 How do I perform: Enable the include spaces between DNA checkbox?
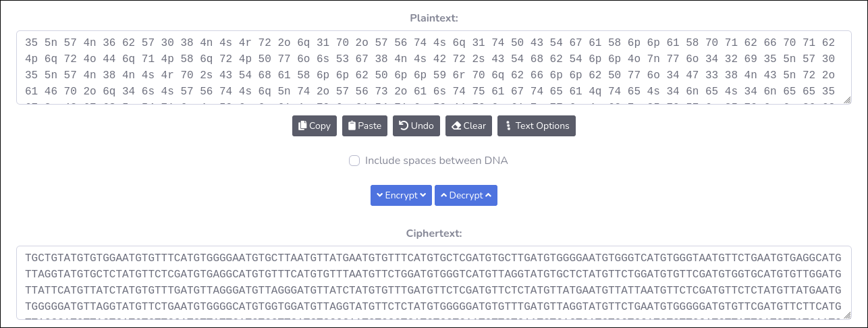pos(354,161)
